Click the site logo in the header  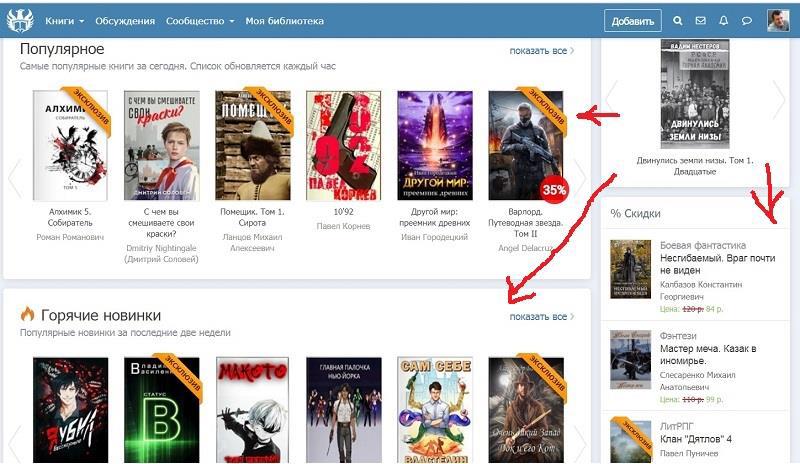tap(20, 20)
